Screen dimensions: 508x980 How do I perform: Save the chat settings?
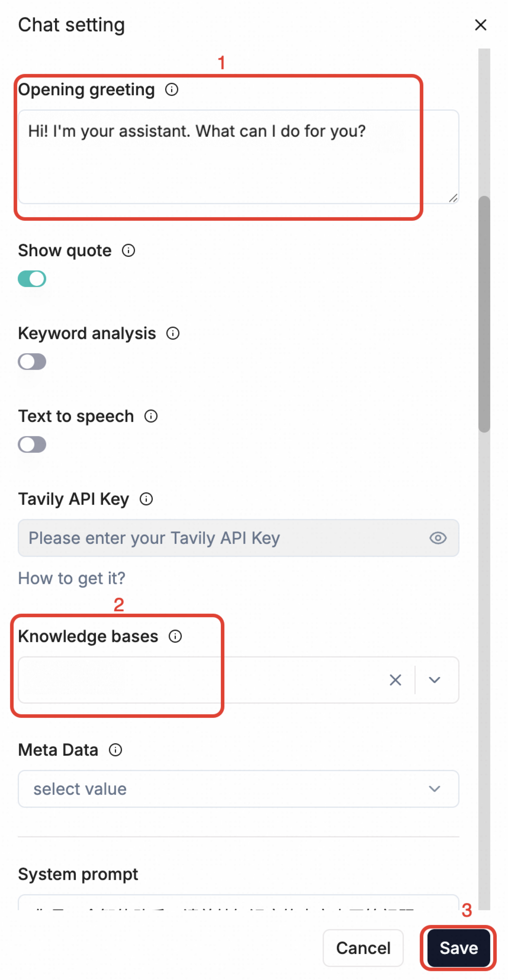459,948
